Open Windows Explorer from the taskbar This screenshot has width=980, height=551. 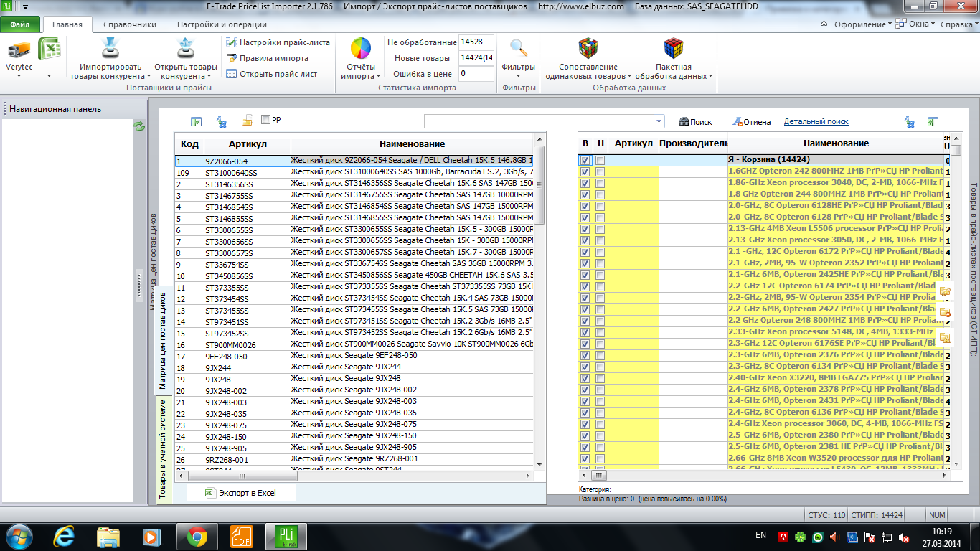108,536
